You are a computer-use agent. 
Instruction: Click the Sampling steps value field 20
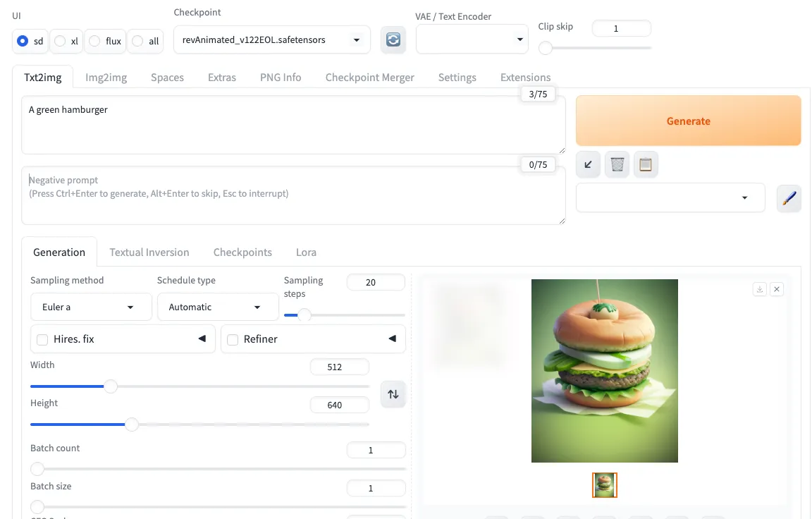376,282
